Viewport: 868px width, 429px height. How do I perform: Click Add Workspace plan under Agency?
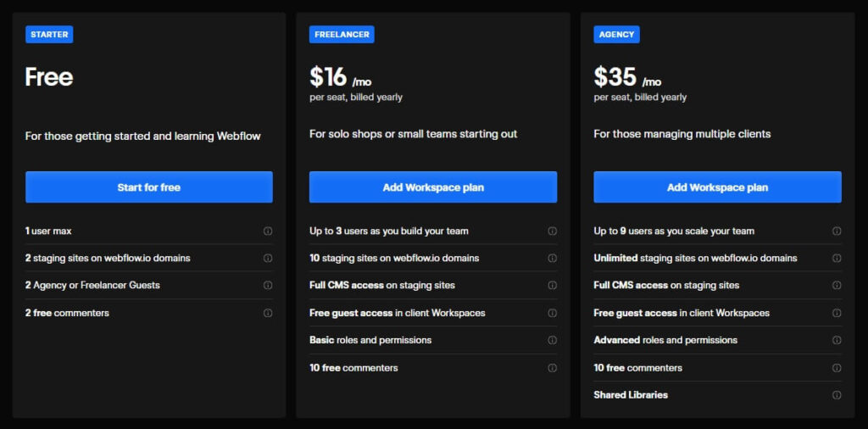(717, 187)
